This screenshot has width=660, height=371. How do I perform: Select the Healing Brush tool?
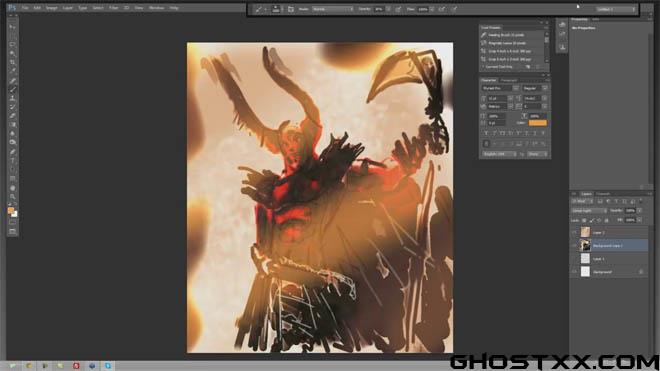click(13, 81)
